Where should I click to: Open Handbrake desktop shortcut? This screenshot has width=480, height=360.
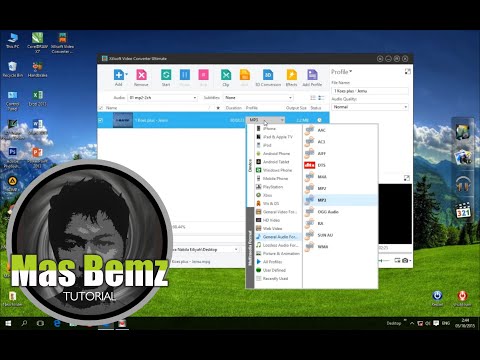pos(37,69)
